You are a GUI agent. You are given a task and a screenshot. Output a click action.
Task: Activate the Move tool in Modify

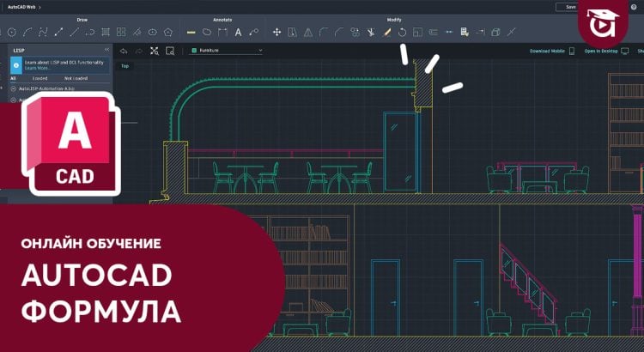pos(276,32)
